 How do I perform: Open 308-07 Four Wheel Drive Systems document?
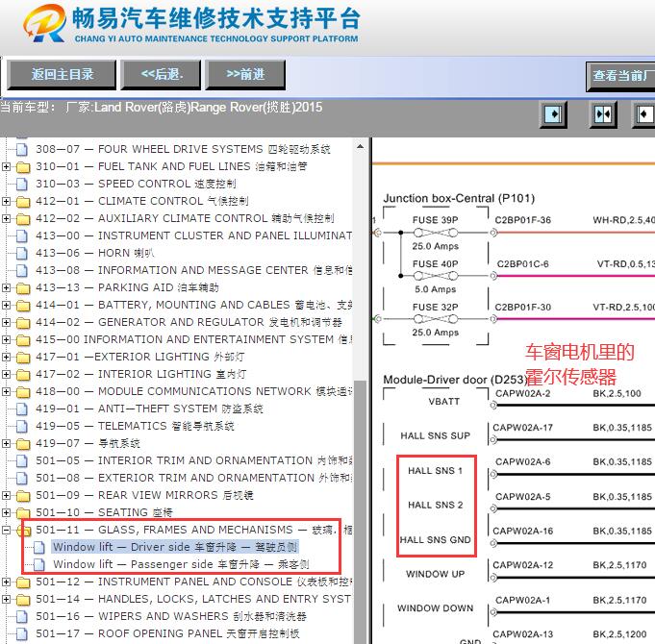click(x=183, y=149)
